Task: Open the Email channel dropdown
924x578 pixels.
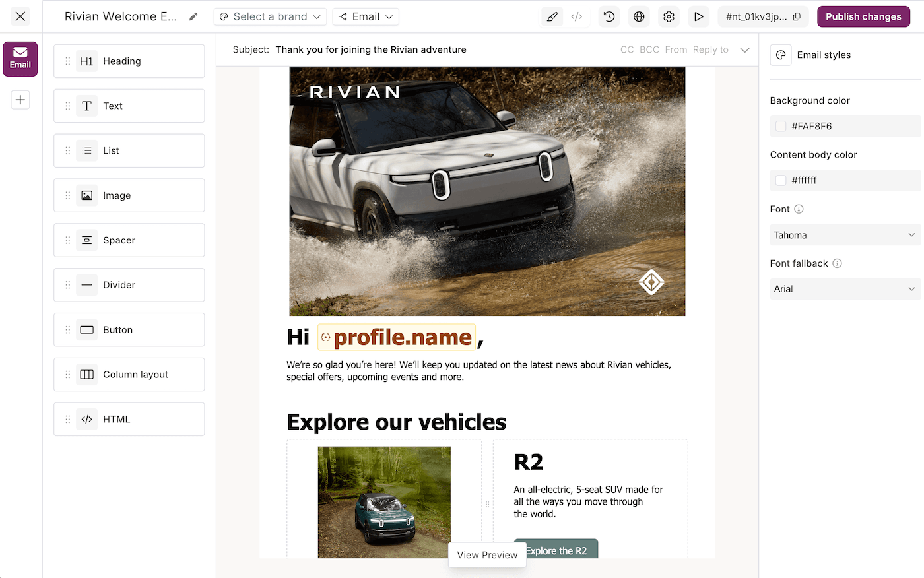Action: pos(366,16)
